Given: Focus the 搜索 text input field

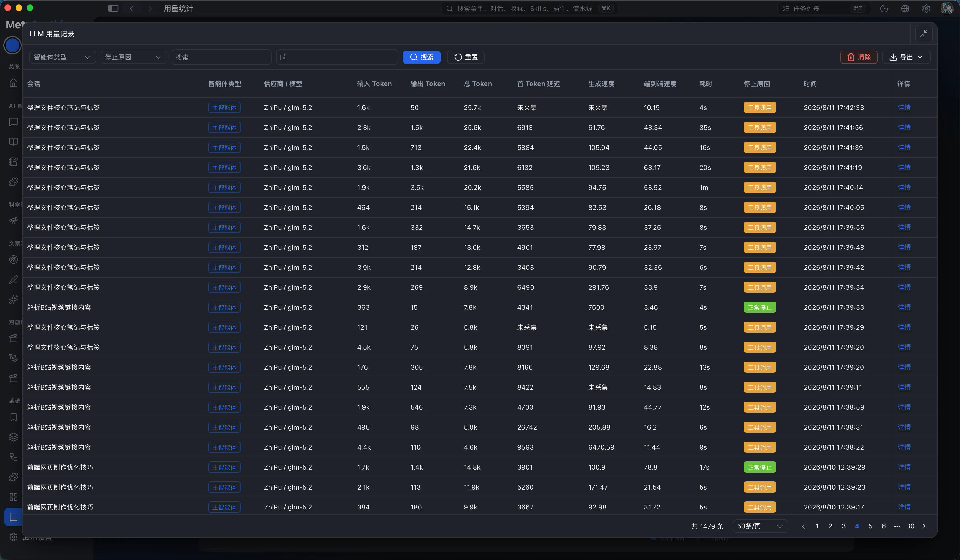Looking at the screenshot, I should [x=221, y=57].
